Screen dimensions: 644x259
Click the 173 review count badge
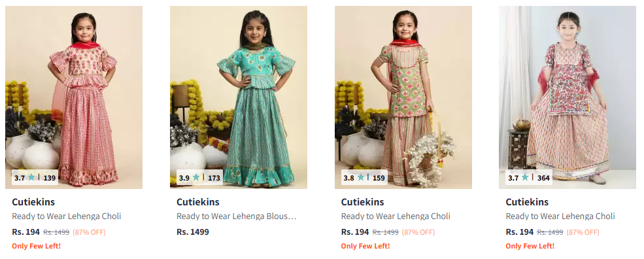(214, 178)
